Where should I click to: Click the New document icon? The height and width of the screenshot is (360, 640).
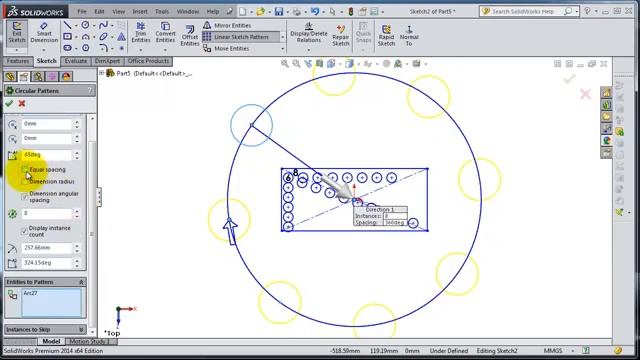coord(243,11)
